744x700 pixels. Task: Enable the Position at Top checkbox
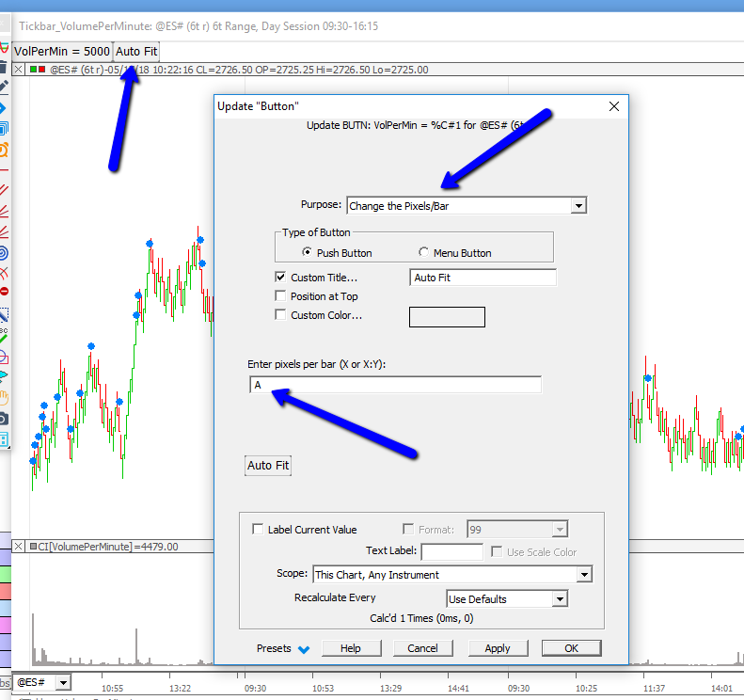click(280, 296)
